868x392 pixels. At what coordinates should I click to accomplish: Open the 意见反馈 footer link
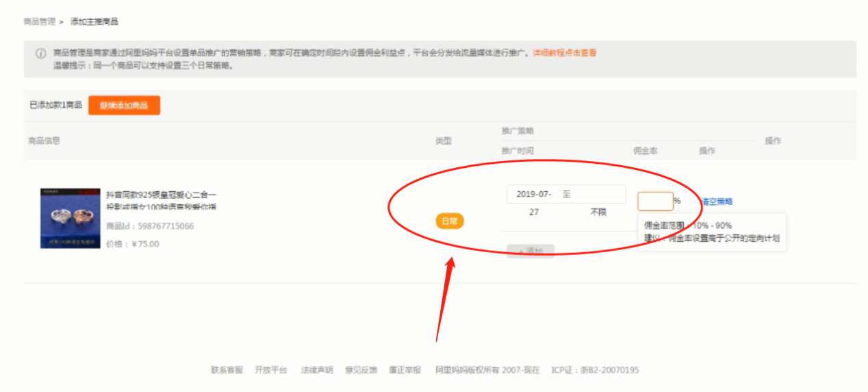coord(361,370)
